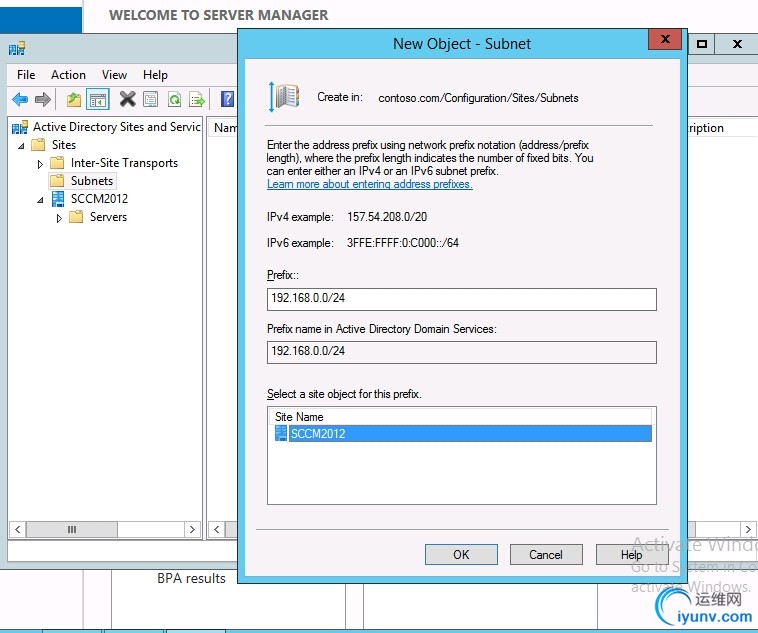Screen dimensions: 758x633
Task: Toggle the Show/Hide Console Tree icon
Action: [x=98, y=100]
